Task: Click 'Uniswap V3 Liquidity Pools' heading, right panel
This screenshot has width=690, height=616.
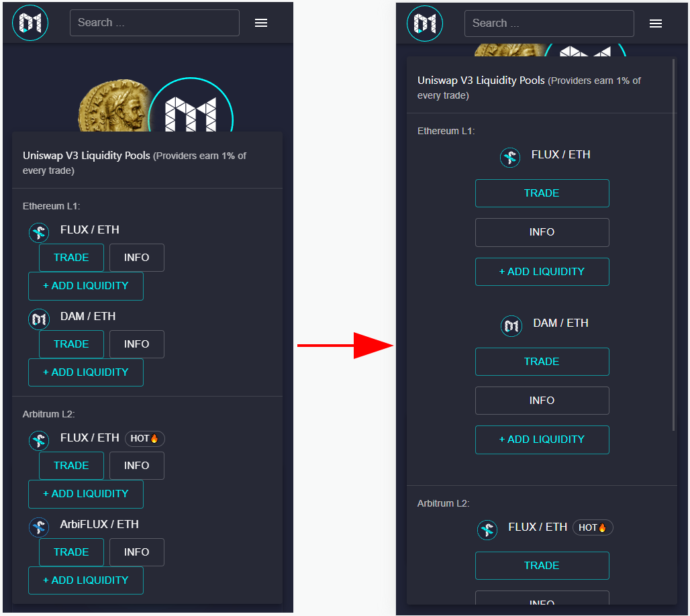Action: pyautogui.click(x=481, y=81)
